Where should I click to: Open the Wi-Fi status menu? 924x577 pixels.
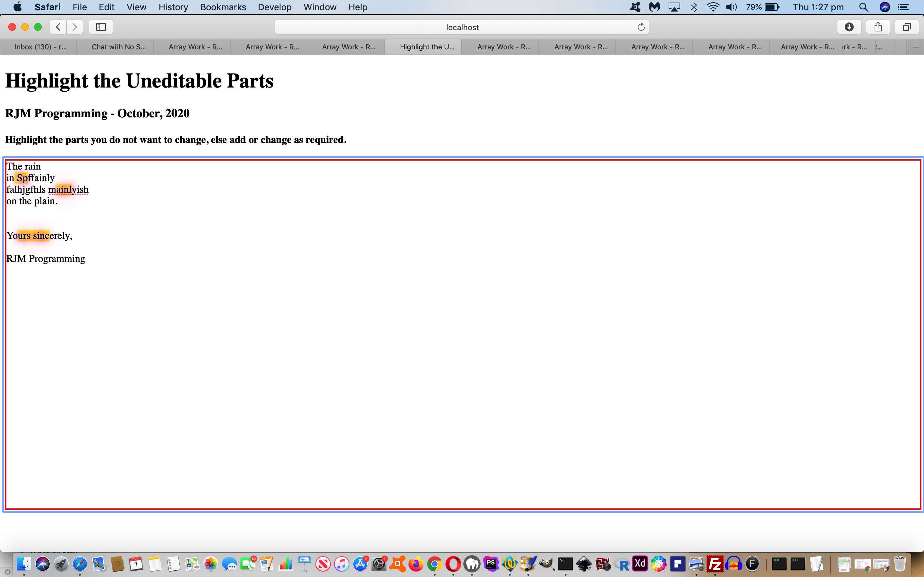click(713, 7)
